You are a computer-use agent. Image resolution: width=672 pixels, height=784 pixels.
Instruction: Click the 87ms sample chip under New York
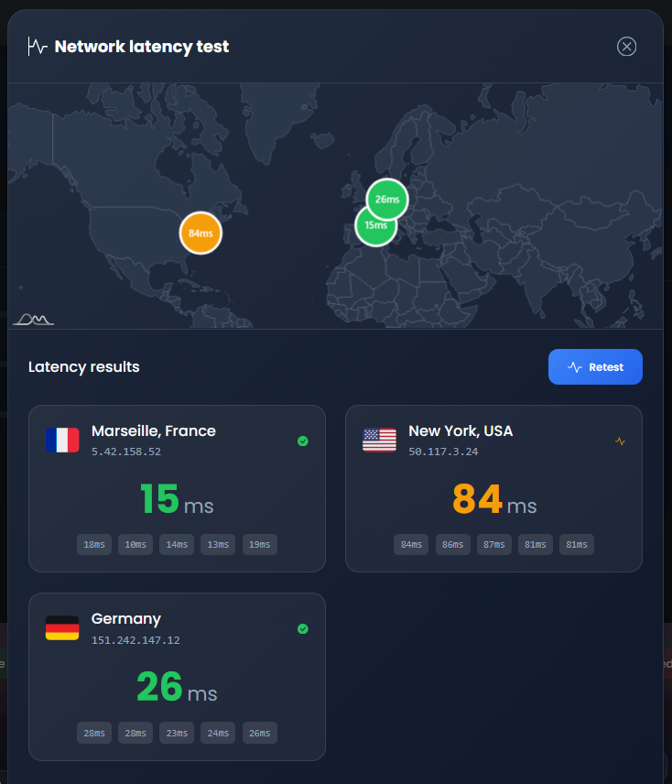(494, 545)
